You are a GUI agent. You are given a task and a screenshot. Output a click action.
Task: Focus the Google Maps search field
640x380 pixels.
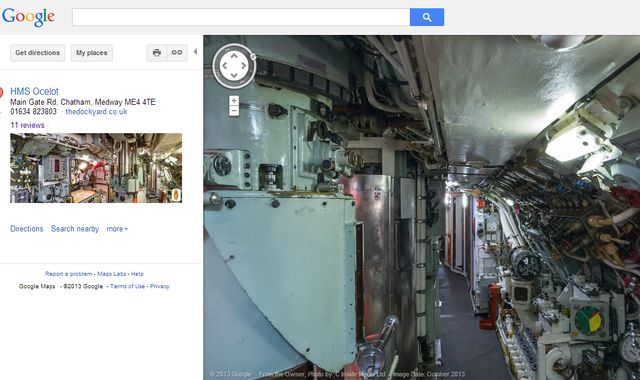pos(241,17)
